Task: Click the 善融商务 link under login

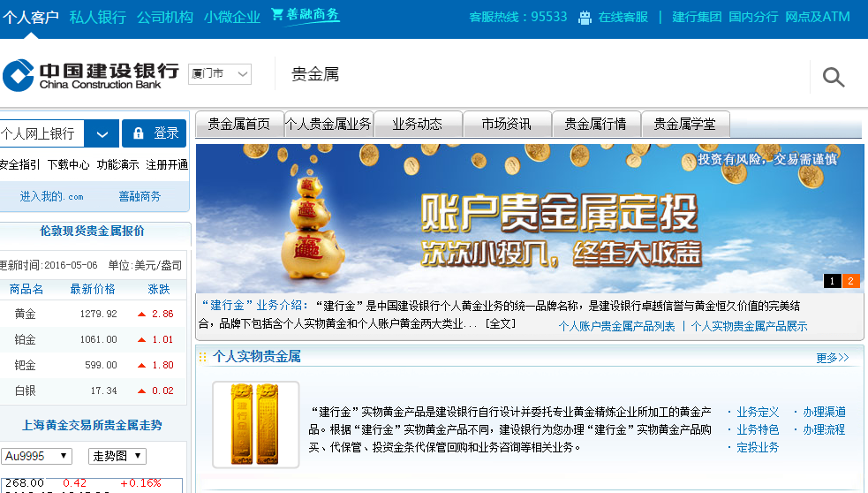Action: [x=140, y=196]
